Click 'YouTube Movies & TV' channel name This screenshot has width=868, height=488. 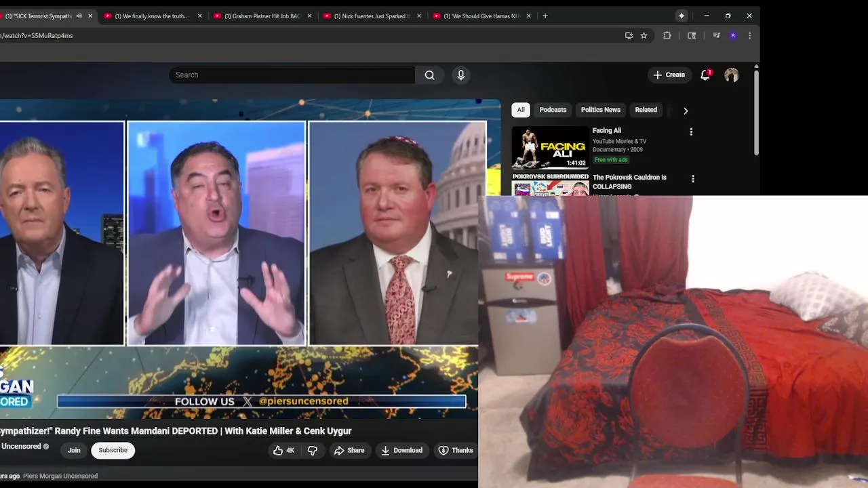coord(620,141)
